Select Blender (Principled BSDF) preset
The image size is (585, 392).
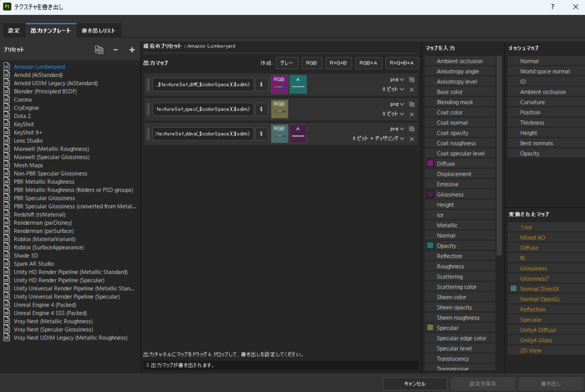(x=45, y=91)
